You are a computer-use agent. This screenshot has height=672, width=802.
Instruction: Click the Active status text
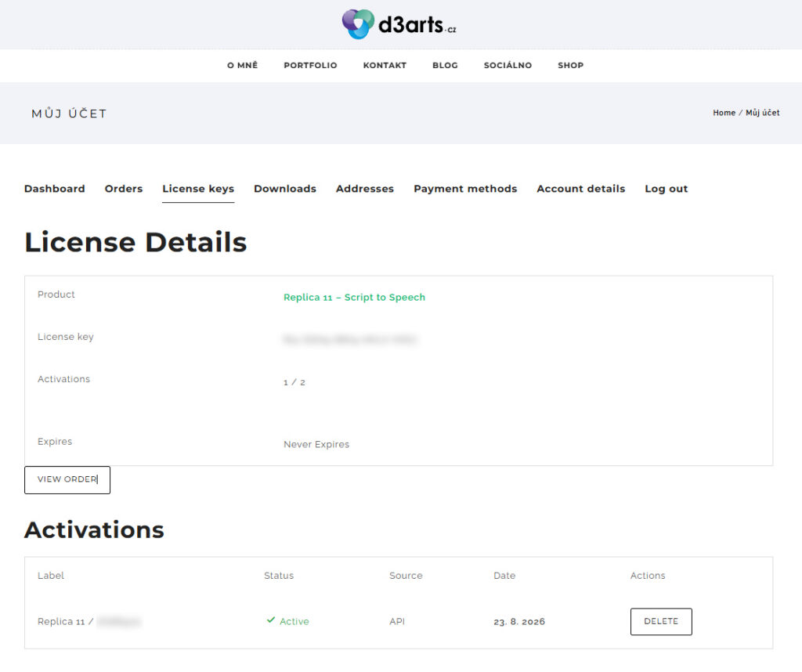click(294, 621)
